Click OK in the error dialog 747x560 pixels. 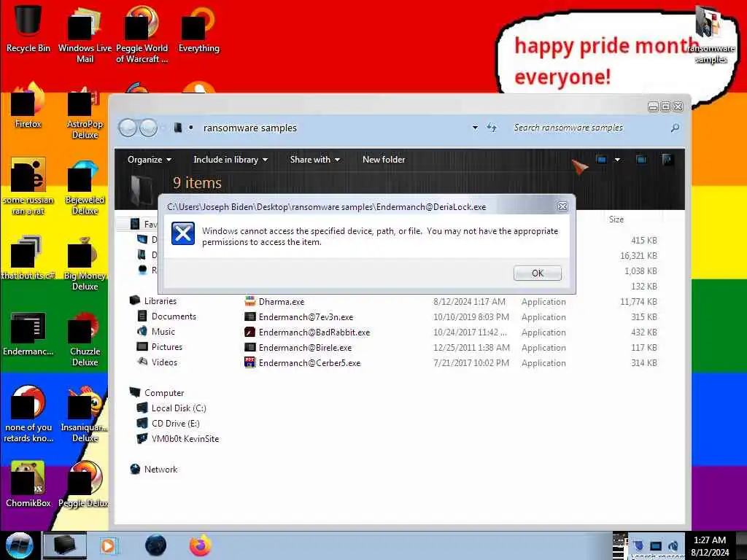[x=537, y=273]
